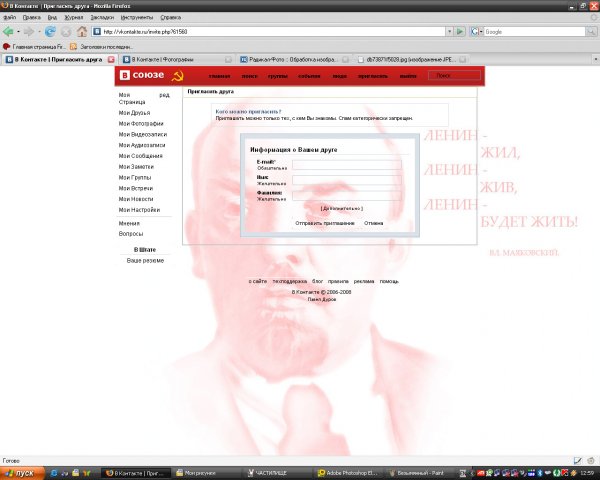Open the 'Журнал' menu
Screen dimensions: 600x480
[x=73, y=17]
